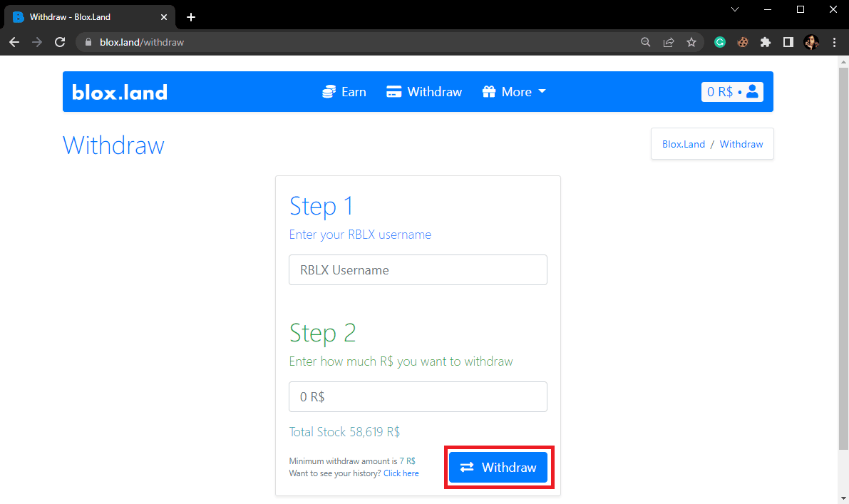Screen dimensions: 849x504
Task: Click the 'Click here' history link
Action: point(401,473)
